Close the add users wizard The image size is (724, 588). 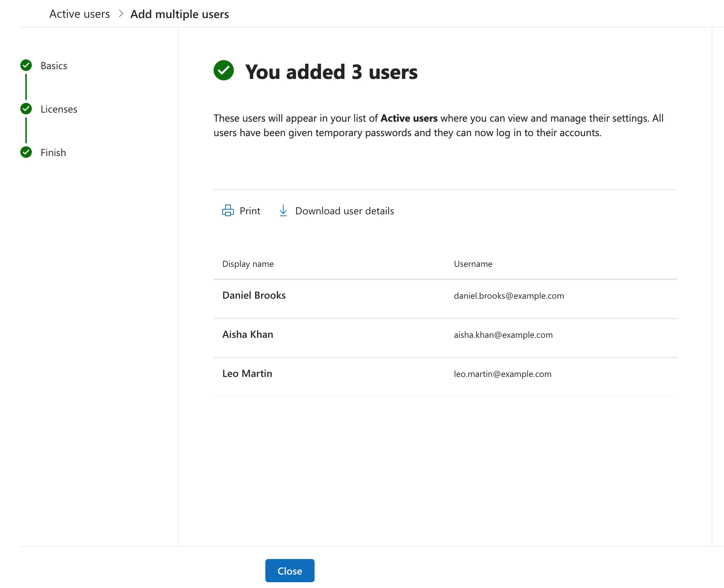(x=290, y=571)
